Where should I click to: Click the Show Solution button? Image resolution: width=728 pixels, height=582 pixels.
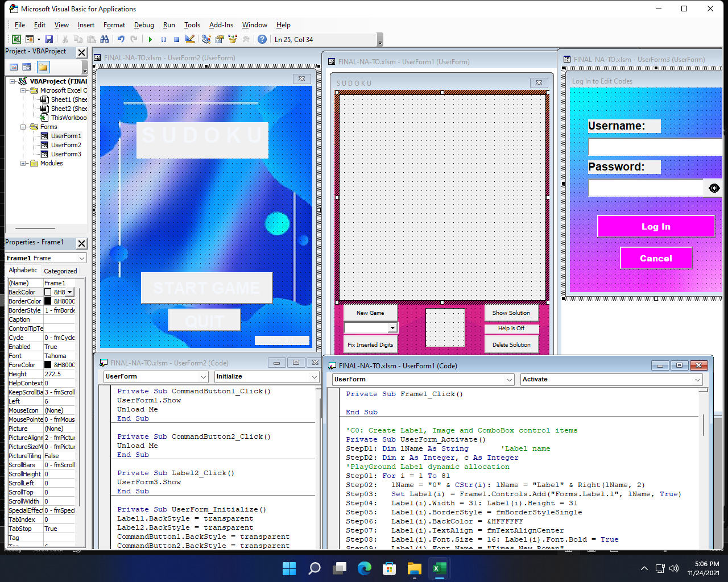[x=511, y=313]
